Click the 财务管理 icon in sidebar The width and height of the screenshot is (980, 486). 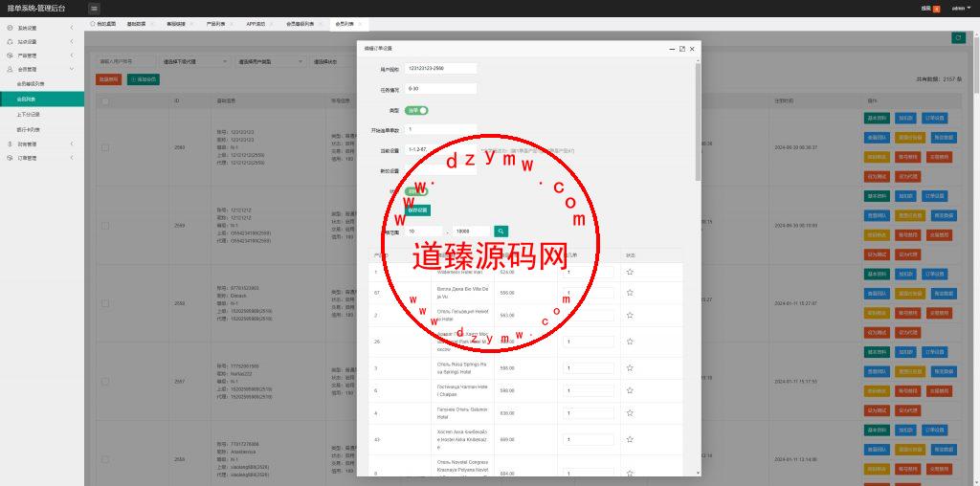10,144
